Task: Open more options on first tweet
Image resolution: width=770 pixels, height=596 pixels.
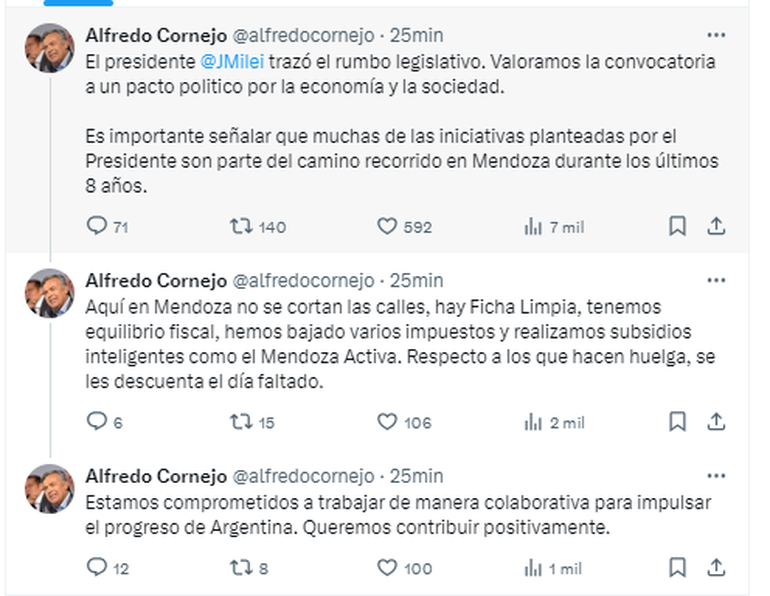Action: coord(716,35)
